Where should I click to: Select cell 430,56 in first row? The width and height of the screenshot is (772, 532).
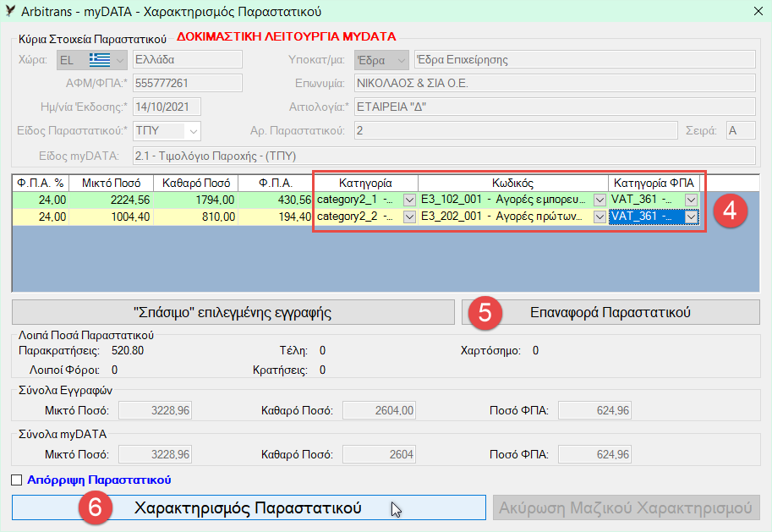coord(276,200)
